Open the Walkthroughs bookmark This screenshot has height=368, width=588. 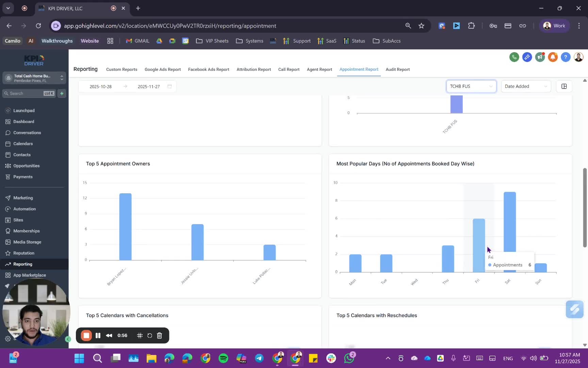pyautogui.click(x=57, y=41)
